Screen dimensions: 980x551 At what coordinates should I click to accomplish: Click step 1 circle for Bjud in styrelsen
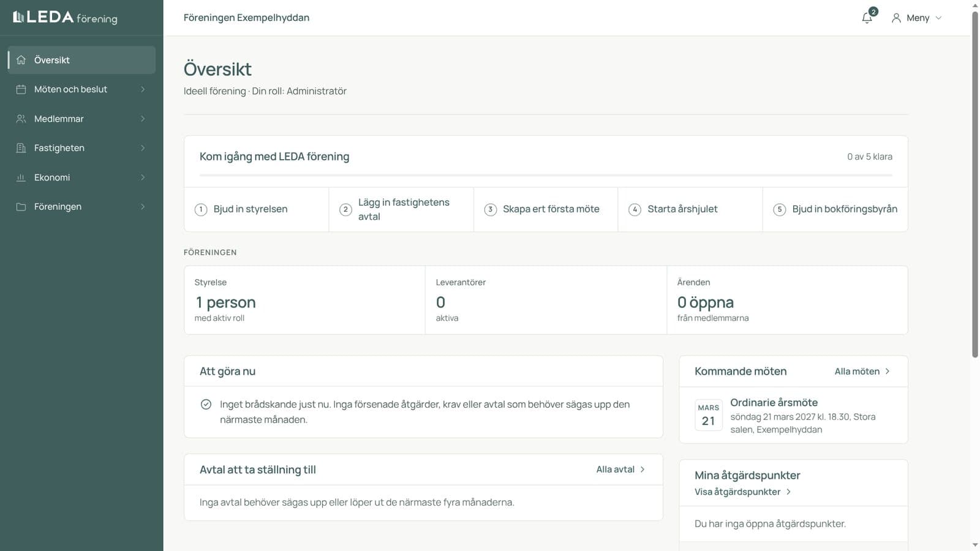[201, 209]
